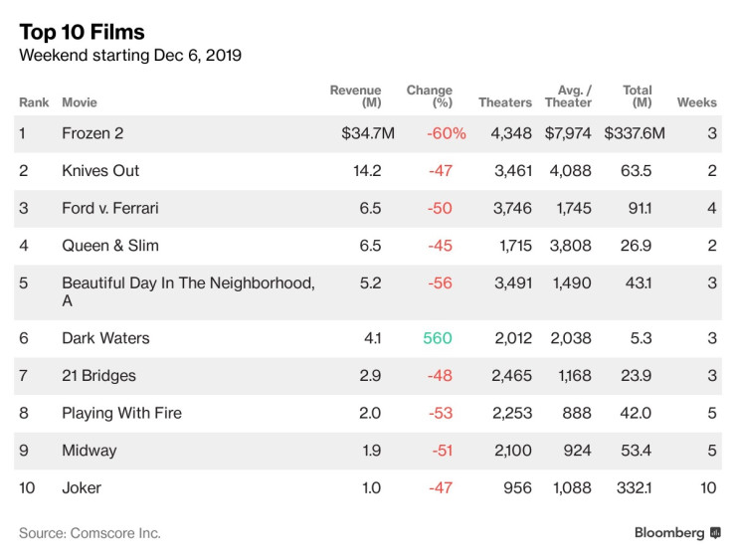Click the Source: Comscore Inc. text

(x=90, y=533)
